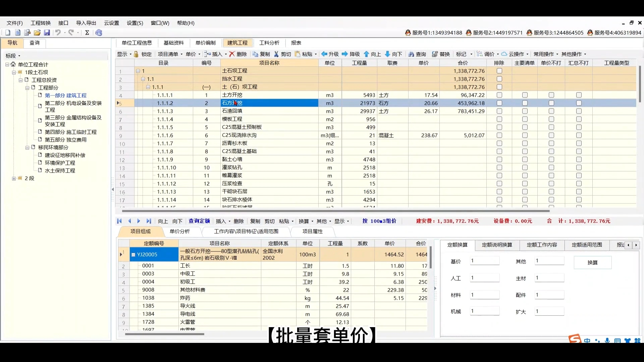Click the 换算 button in the conversion panel
Image resolution: width=644 pixels, height=362 pixels.
coord(593,262)
